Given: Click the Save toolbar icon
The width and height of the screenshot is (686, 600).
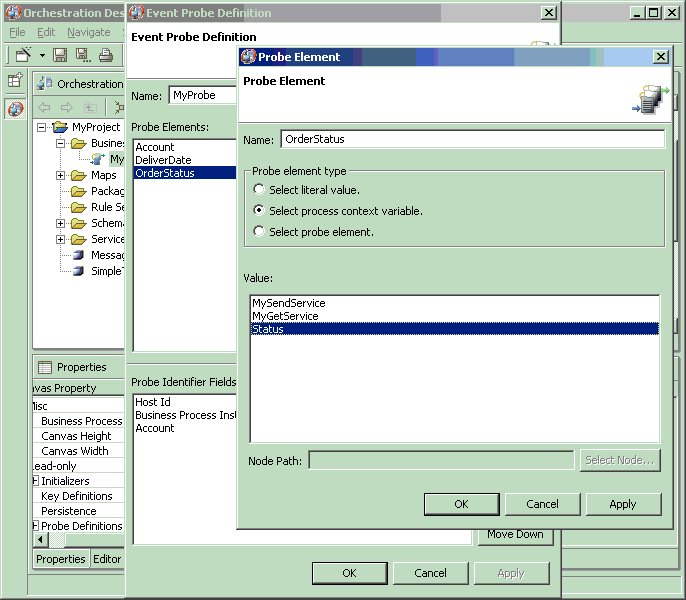Looking at the screenshot, I should [60, 55].
